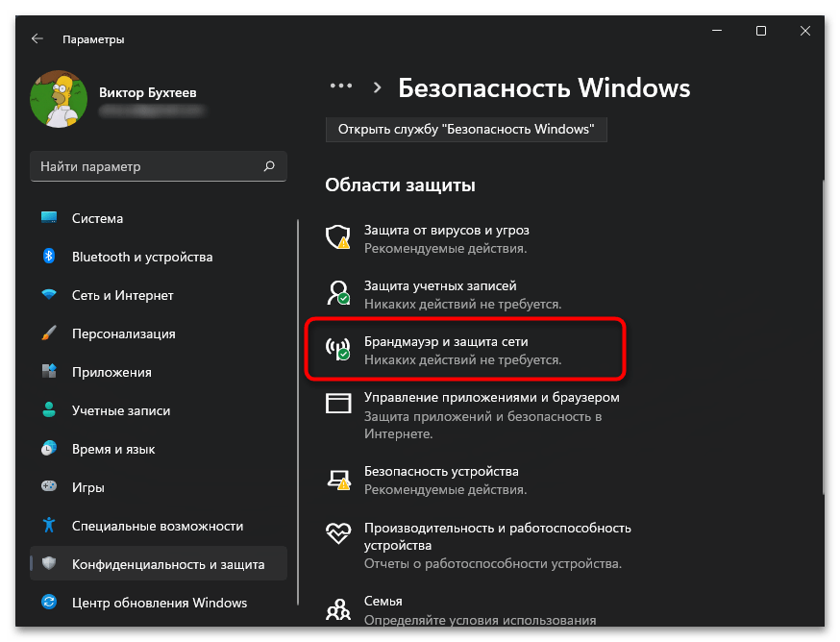This screenshot has width=840, height=642.
Task: Click the Время и язык clock icon
Action: pyautogui.click(x=49, y=449)
